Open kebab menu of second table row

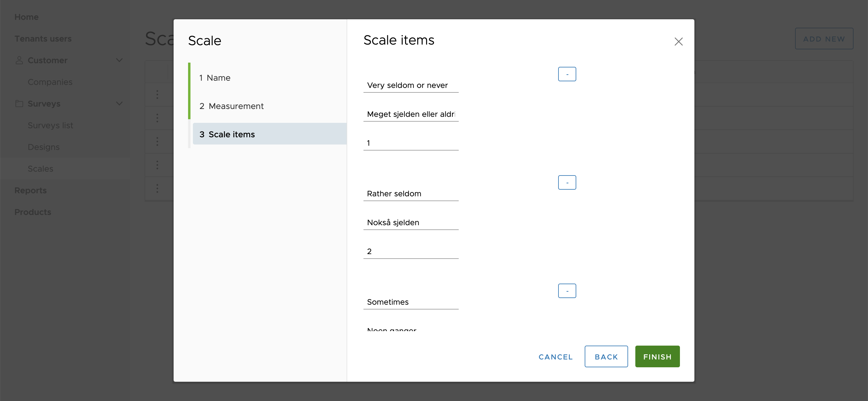157,118
